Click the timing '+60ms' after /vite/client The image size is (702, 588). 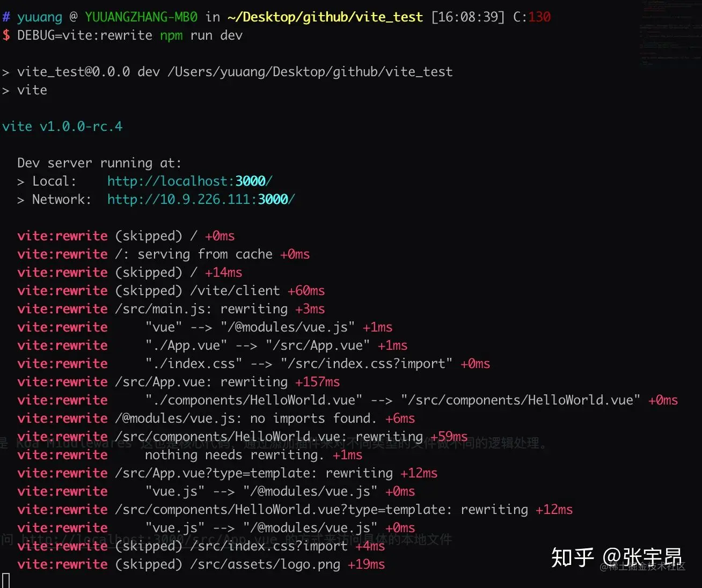point(306,291)
